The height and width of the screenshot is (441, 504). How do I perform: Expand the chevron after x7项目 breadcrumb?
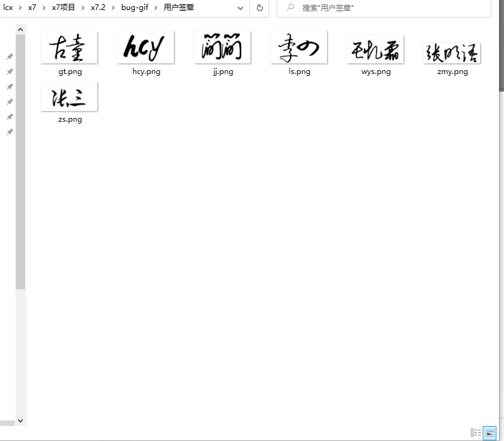pos(83,8)
